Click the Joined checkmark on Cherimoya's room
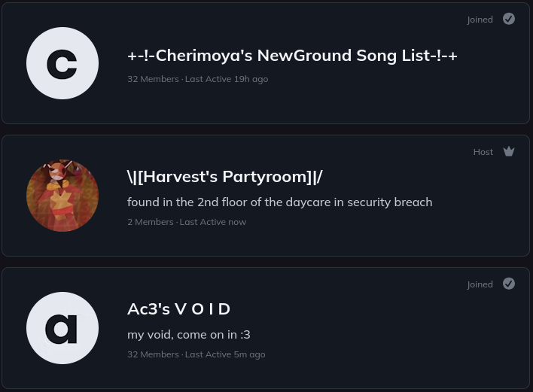Image resolution: width=533 pixels, height=392 pixels. 509,19
